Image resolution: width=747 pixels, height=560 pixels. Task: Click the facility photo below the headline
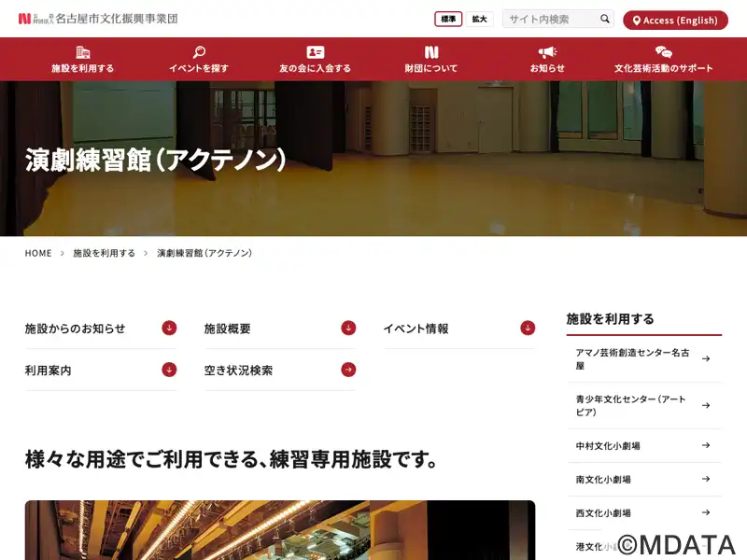coord(280,530)
